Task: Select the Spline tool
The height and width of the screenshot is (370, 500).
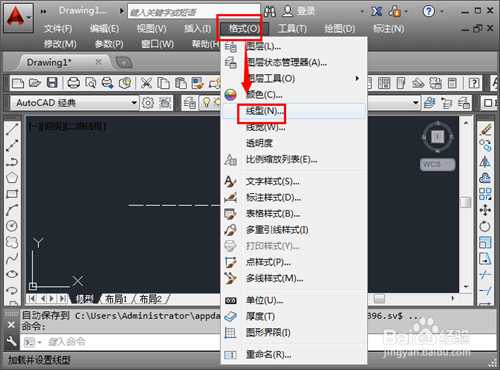Action: point(12,258)
